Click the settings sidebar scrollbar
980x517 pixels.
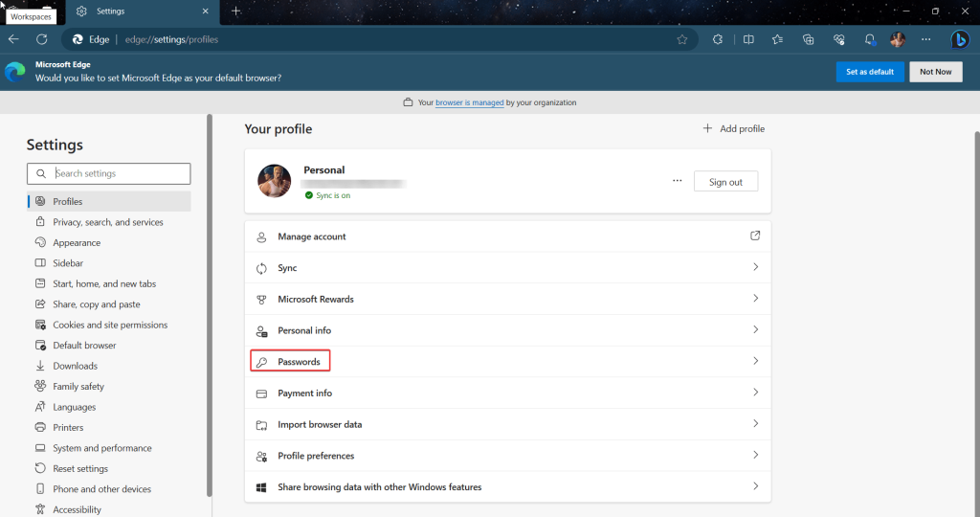[x=210, y=305]
